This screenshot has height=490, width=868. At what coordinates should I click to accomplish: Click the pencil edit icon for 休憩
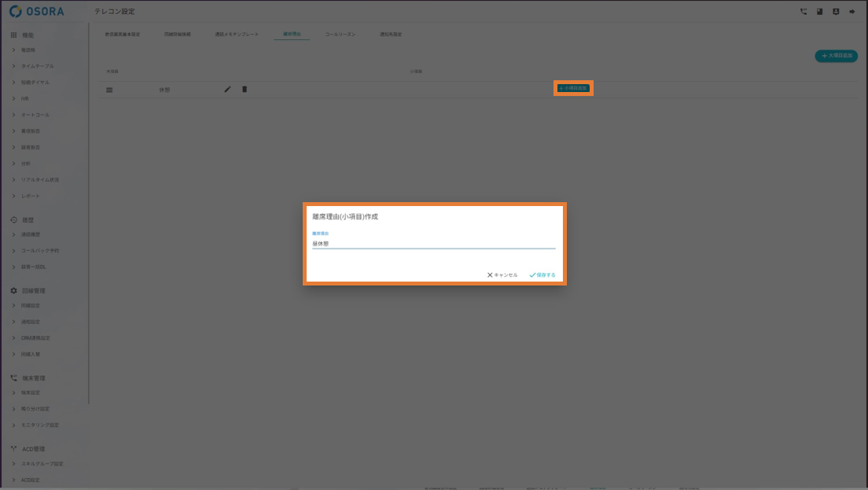pyautogui.click(x=227, y=90)
